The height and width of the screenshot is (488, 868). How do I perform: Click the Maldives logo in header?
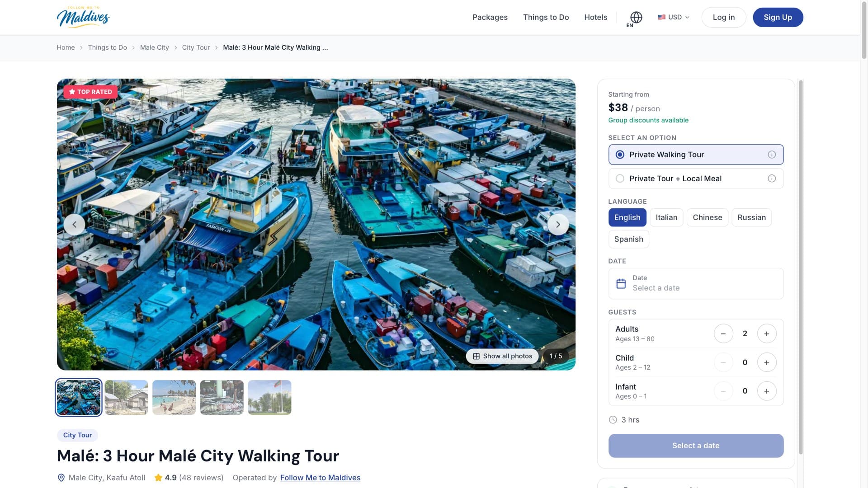click(x=83, y=17)
